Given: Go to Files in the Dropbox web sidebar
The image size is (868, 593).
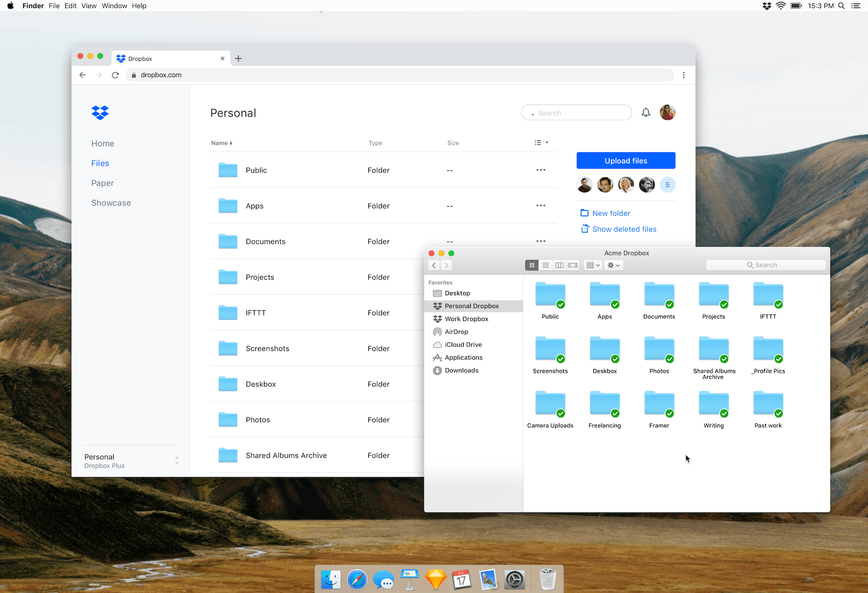Looking at the screenshot, I should (100, 163).
